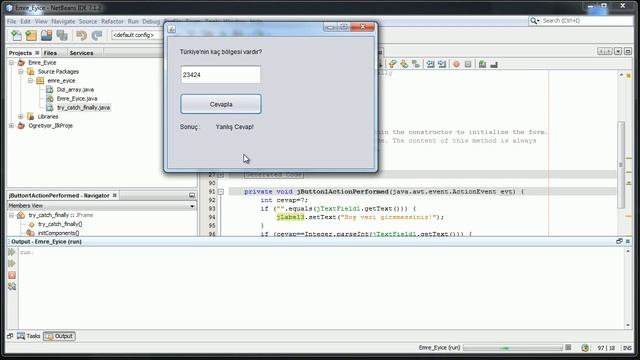Collapse the Emre_Eyice project node
Viewport: 640px width, 360px height.
coord(11,62)
